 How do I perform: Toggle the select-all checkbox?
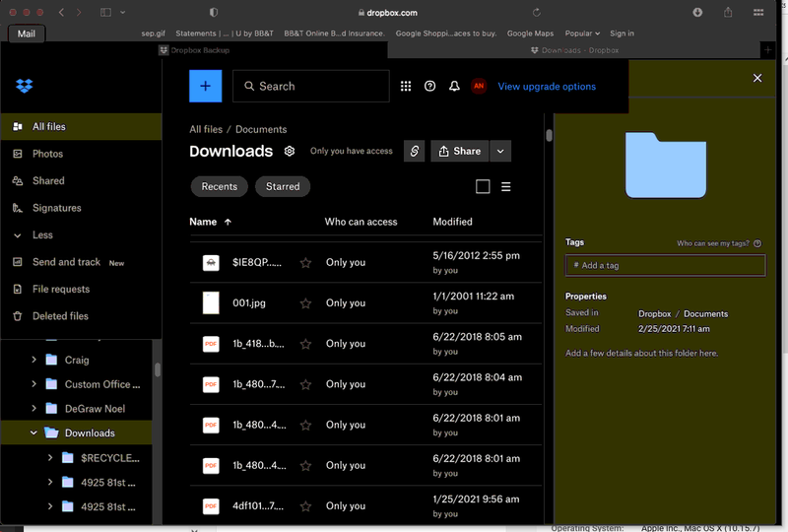tap(483, 186)
